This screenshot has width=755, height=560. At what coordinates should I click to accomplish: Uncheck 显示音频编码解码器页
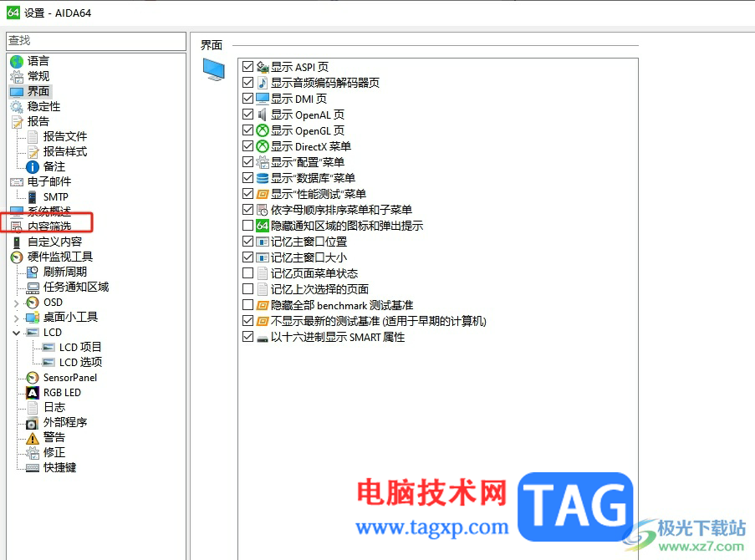click(248, 83)
